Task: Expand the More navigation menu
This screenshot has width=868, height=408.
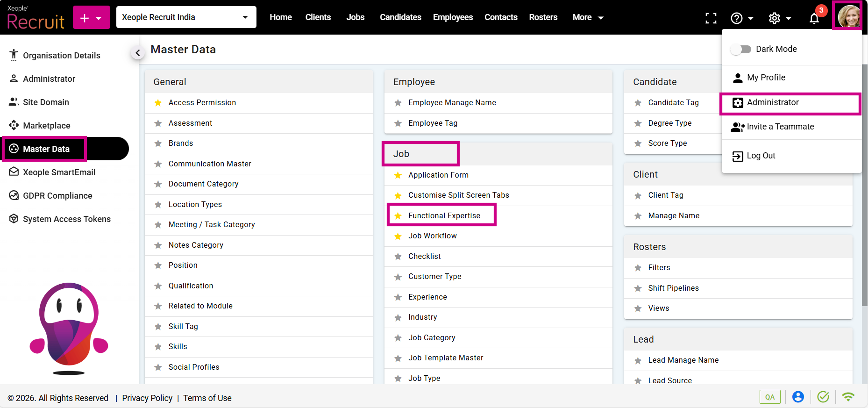Action: pyautogui.click(x=588, y=17)
